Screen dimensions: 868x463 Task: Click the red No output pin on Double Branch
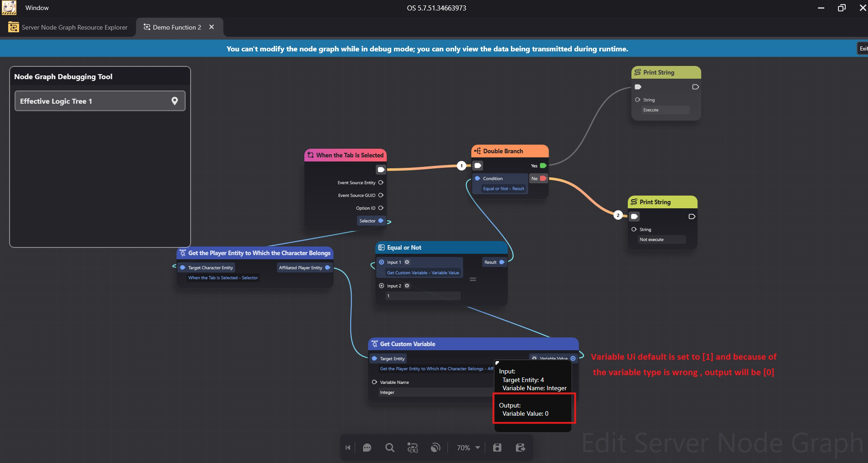click(x=543, y=178)
